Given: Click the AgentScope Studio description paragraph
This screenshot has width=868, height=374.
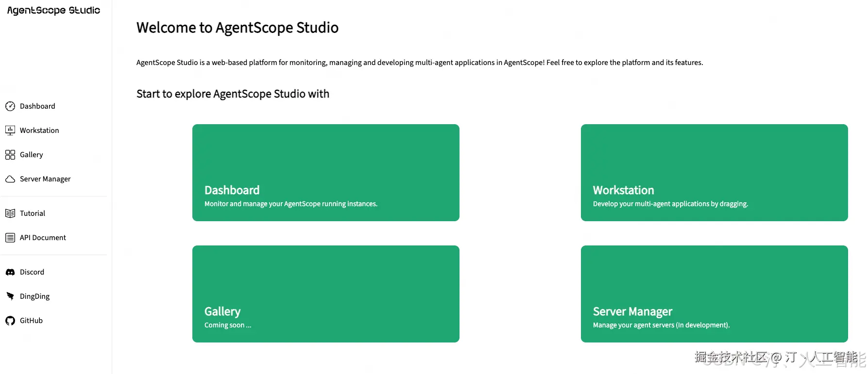Looking at the screenshot, I should [420, 63].
